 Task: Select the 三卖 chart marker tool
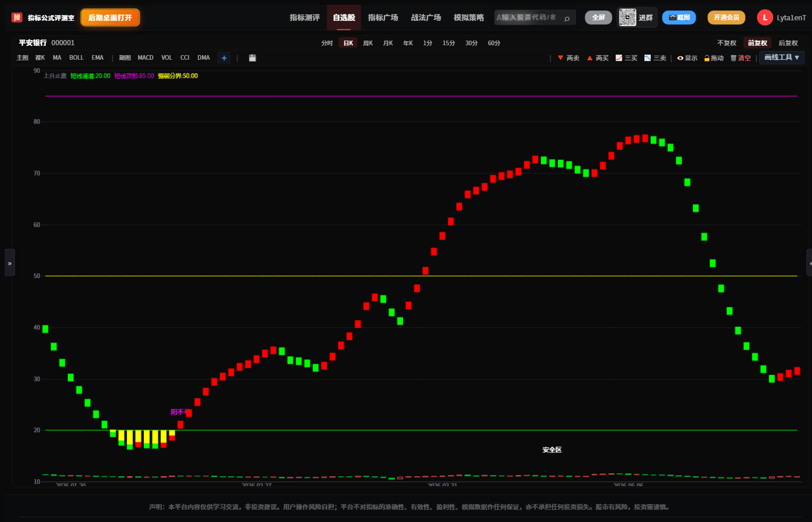(x=655, y=58)
